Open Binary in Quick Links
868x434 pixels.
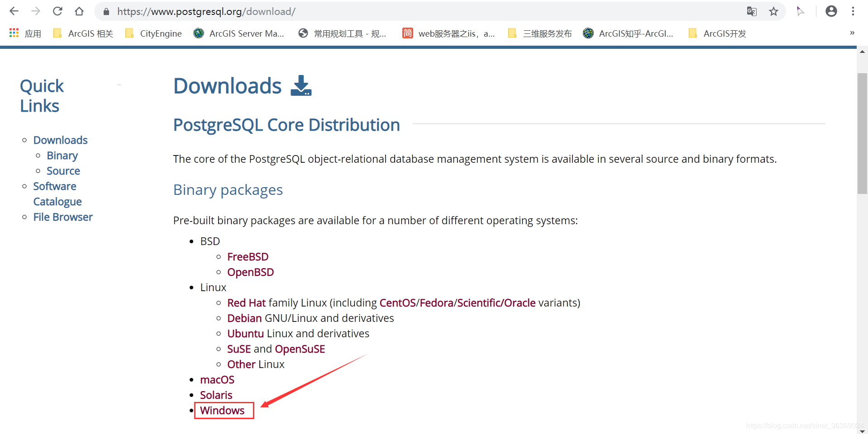click(62, 156)
